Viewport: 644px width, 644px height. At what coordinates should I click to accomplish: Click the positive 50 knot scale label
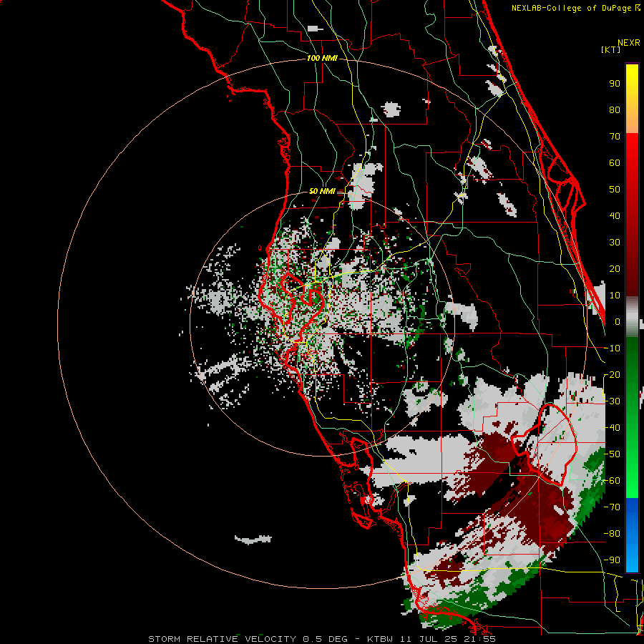(x=615, y=190)
